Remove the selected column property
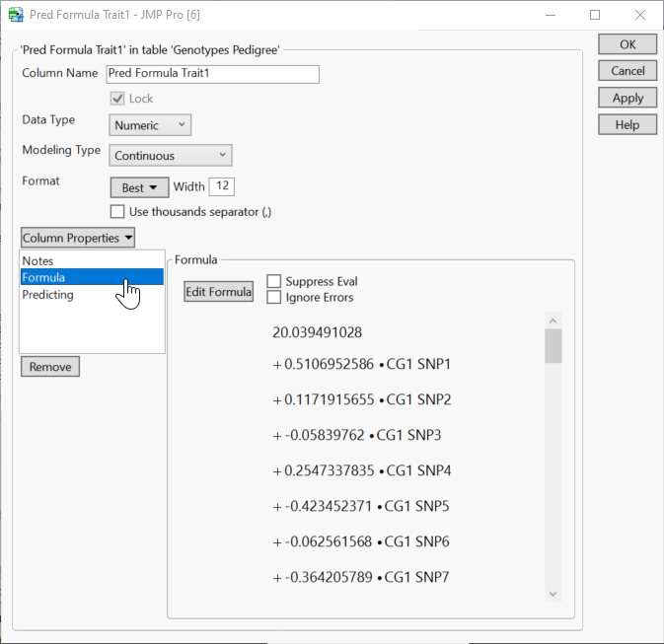The height and width of the screenshot is (644, 664). coord(50,367)
